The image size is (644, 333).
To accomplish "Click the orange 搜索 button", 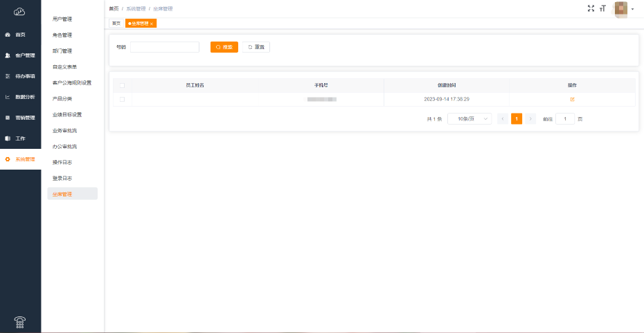I will click(224, 47).
